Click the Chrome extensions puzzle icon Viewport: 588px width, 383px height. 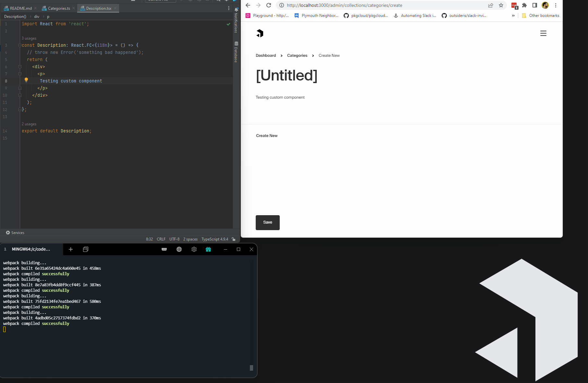(524, 5)
